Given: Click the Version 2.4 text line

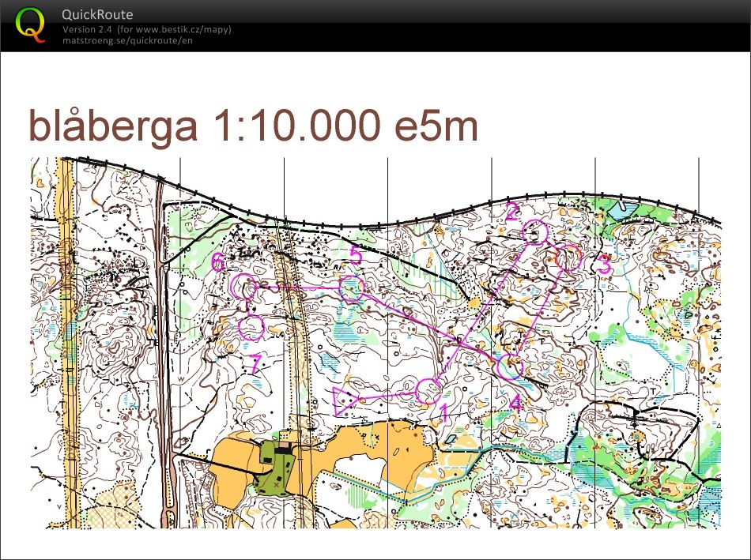Looking at the screenshot, I should coord(146,30).
